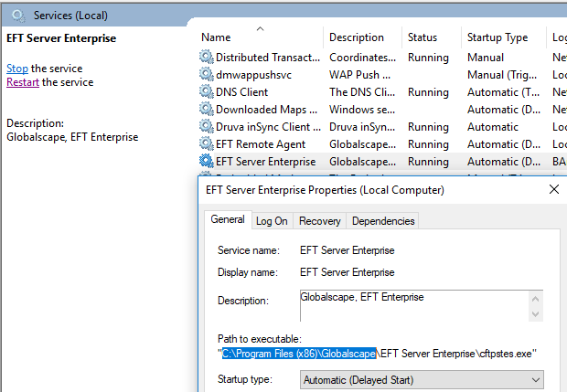Viewport: 567px width, 392px height.
Task: Click 'Manual (Trig...' startup type of dmwappushsvc
Action: (502, 75)
